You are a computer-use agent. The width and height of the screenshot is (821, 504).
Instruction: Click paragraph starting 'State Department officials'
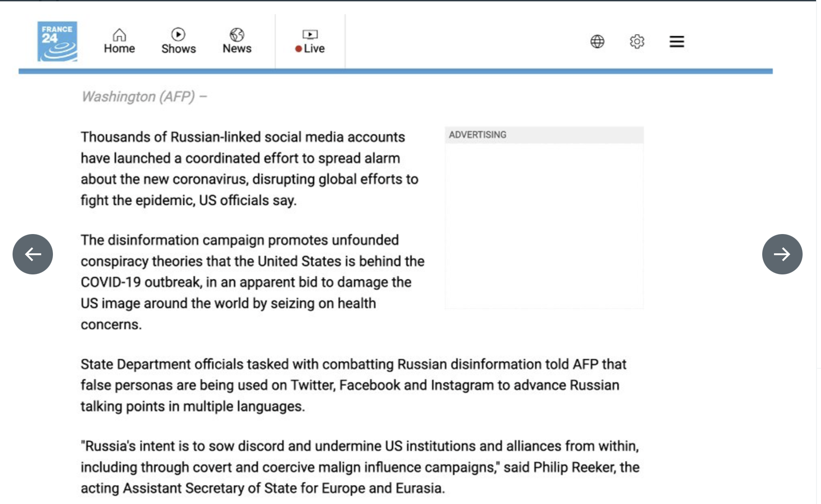(354, 385)
